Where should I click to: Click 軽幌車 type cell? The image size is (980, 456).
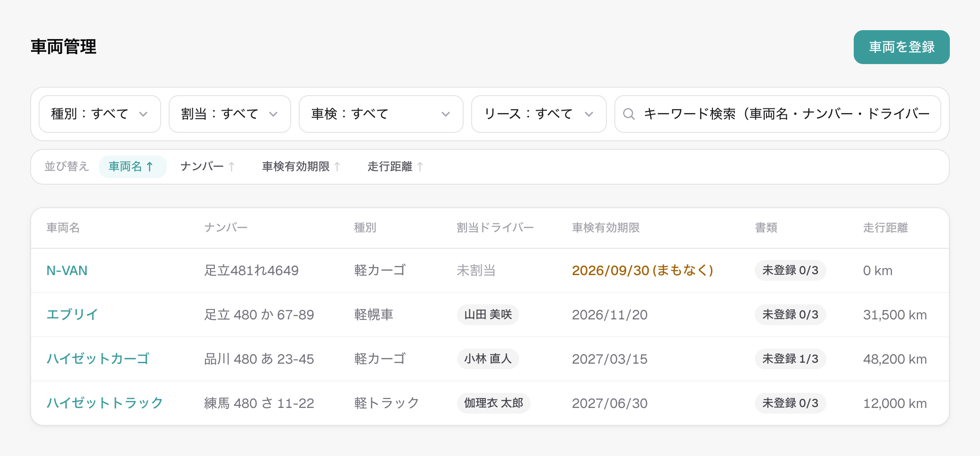coord(374,315)
